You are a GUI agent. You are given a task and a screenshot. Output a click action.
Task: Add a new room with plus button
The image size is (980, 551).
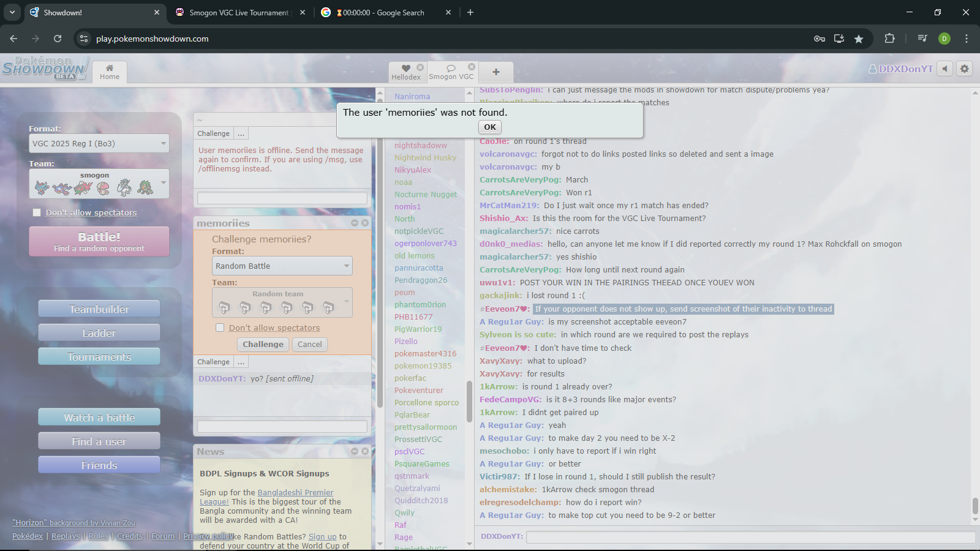[x=496, y=72]
